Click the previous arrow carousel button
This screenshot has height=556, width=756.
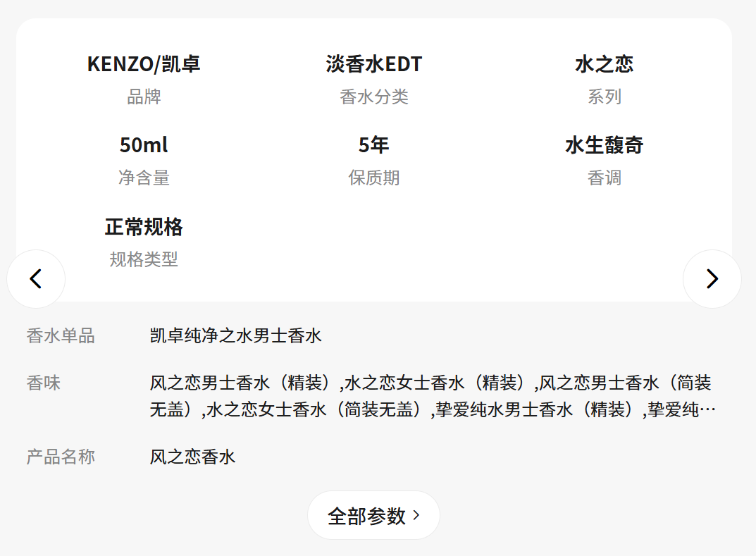tap(36, 279)
